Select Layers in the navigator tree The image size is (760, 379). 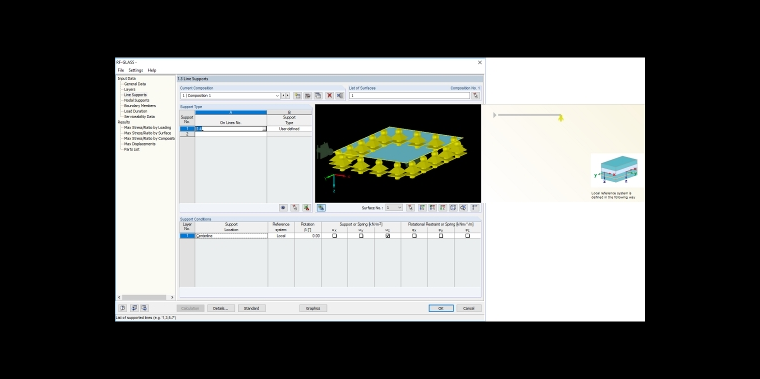(x=129, y=89)
